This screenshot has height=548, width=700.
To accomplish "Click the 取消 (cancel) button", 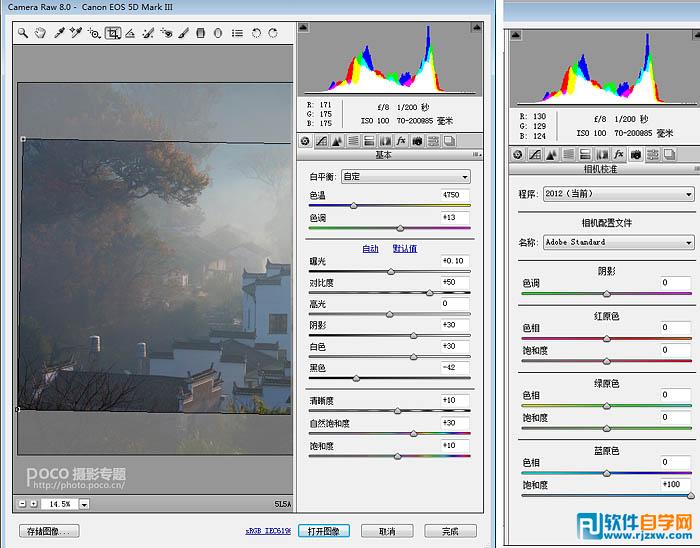I will [387, 531].
